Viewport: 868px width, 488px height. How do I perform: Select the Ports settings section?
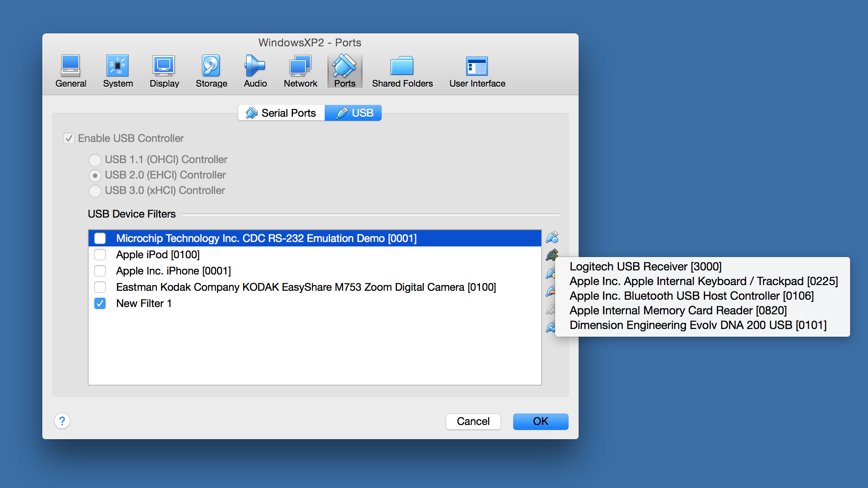tap(345, 72)
